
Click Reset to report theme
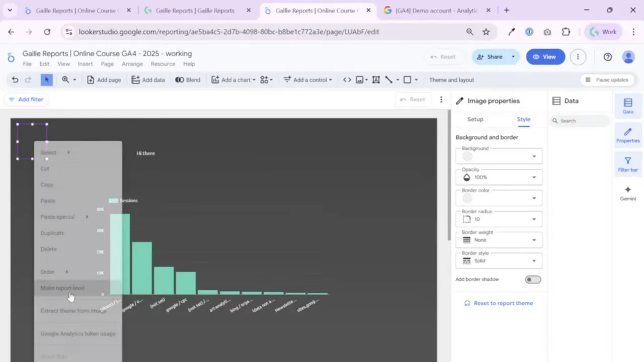503,303
